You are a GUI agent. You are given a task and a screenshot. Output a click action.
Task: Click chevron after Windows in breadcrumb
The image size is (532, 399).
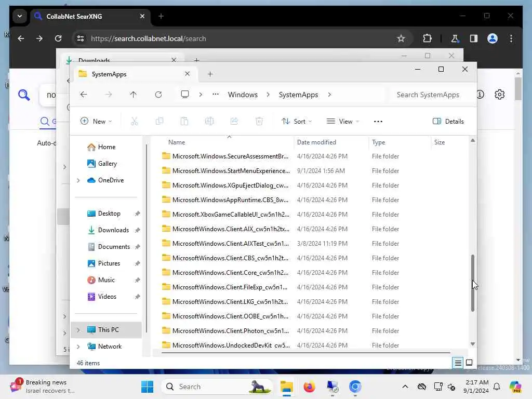click(x=268, y=95)
